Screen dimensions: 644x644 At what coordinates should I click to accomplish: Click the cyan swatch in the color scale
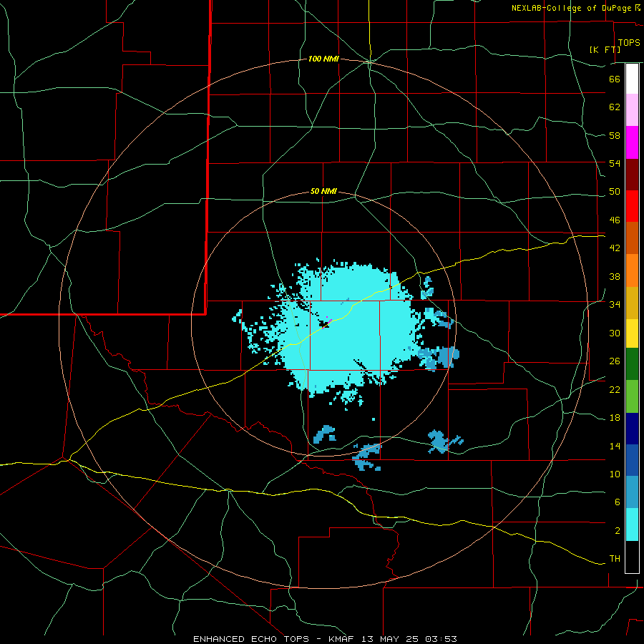[632, 525]
